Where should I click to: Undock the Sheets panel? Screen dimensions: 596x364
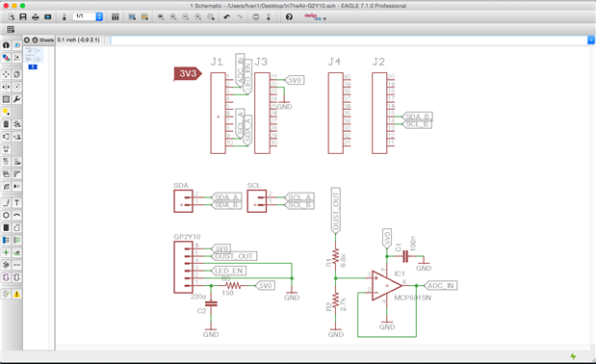click(35, 39)
